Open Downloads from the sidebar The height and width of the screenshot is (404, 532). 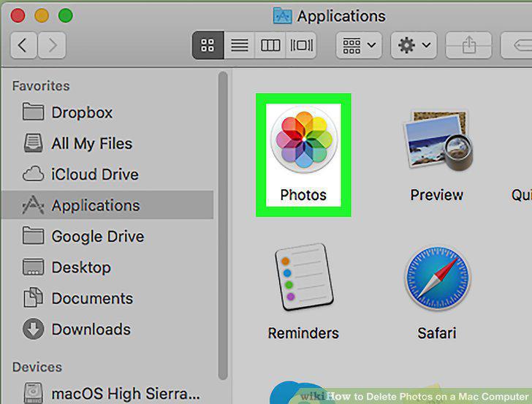[107, 329]
